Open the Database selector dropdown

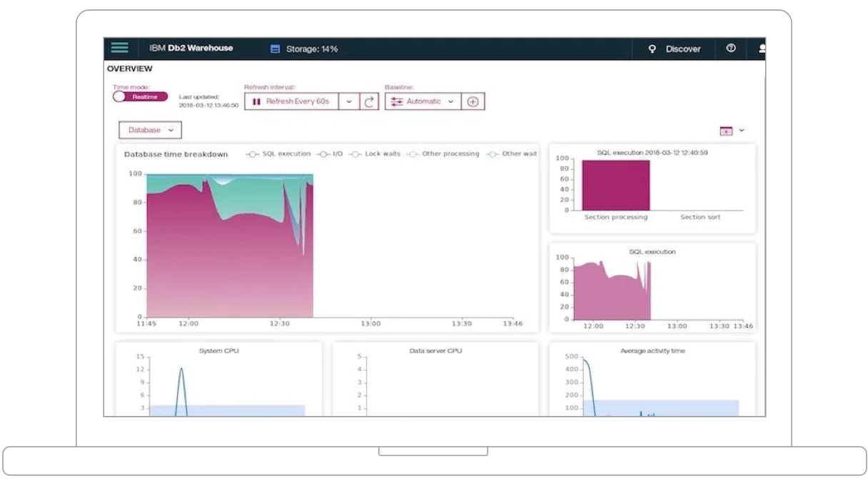149,130
